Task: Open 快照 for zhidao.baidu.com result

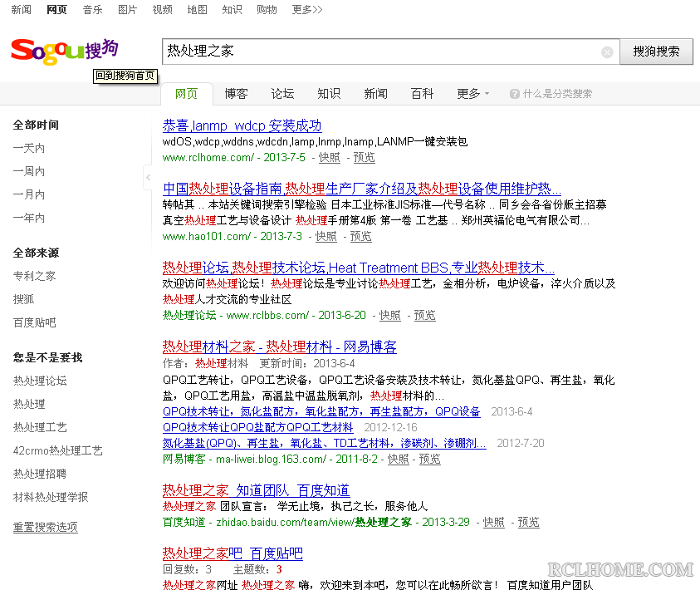Action: pyautogui.click(x=494, y=522)
